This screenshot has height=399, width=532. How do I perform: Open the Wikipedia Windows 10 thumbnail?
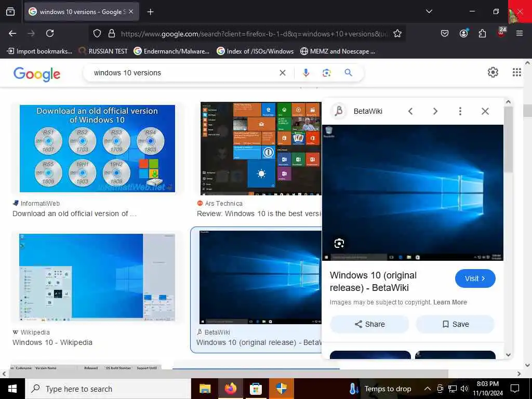point(97,277)
